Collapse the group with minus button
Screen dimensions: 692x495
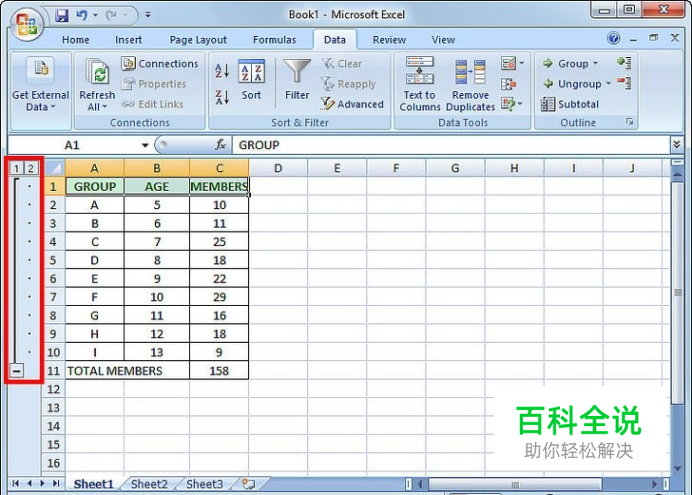click(16, 371)
